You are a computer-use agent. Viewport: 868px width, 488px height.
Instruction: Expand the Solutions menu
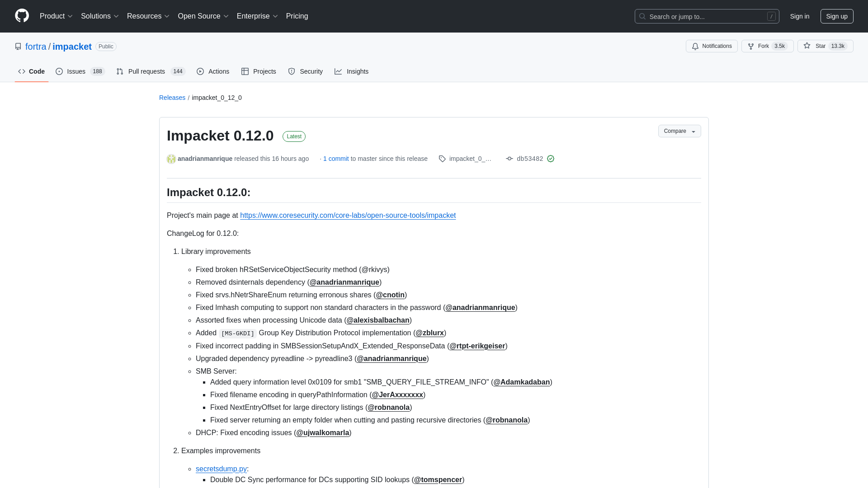point(100,16)
